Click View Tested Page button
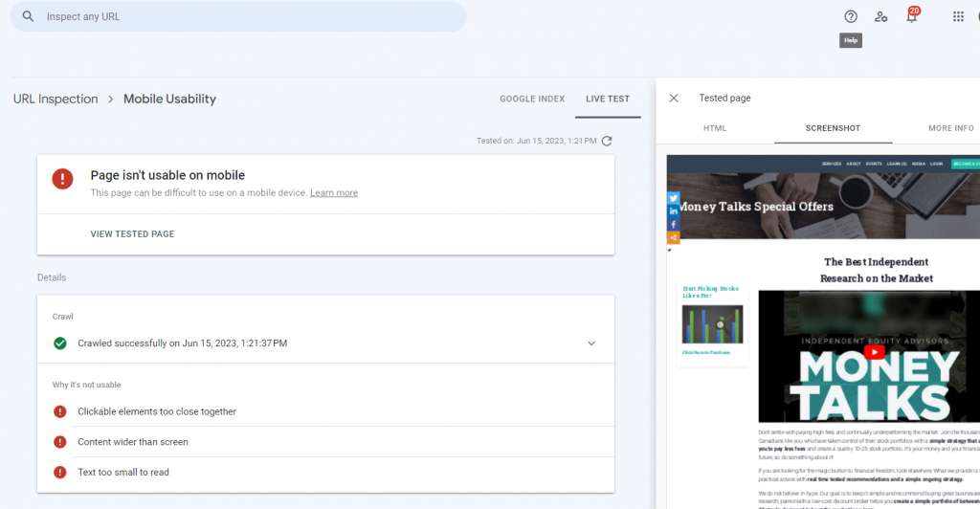Viewport: 980px width, 509px height. (x=132, y=234)
